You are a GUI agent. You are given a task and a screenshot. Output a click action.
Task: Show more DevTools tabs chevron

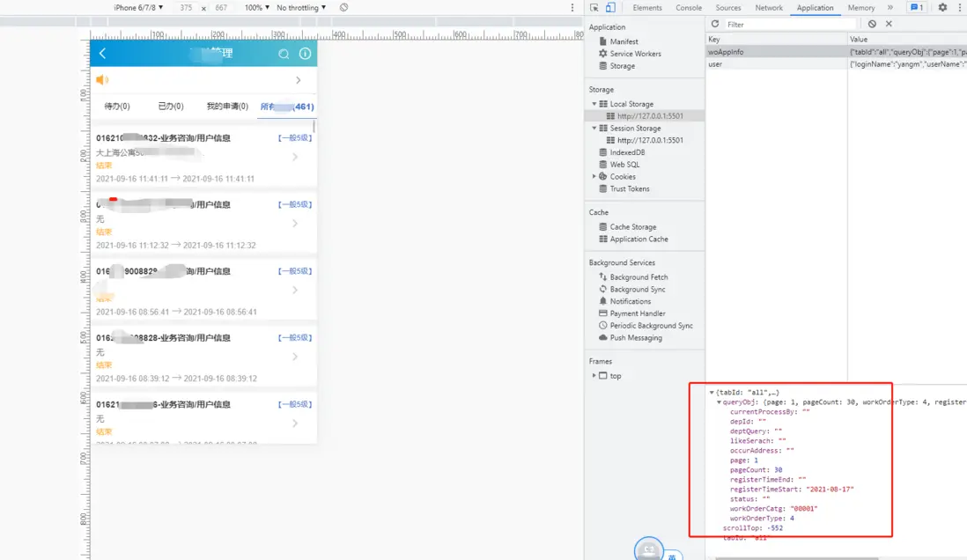889,7
